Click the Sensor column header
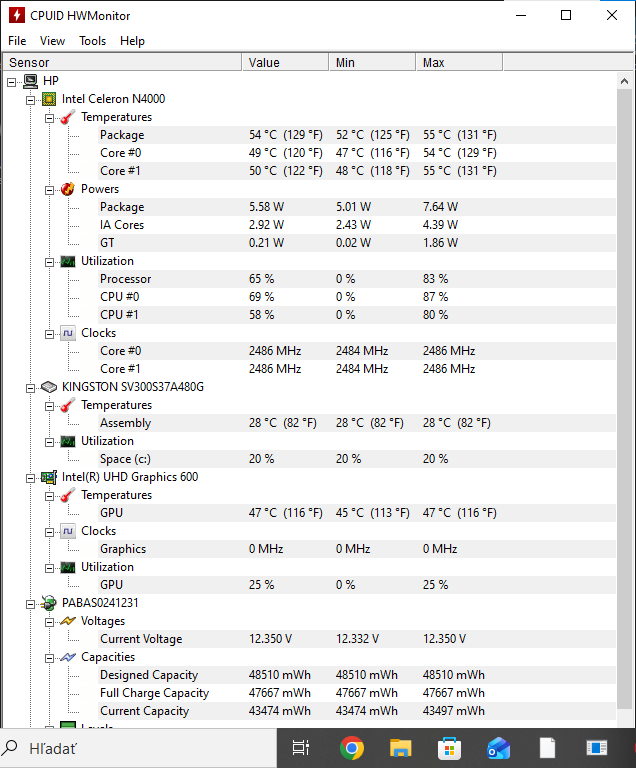636x768 pixels. coord(120,62)
